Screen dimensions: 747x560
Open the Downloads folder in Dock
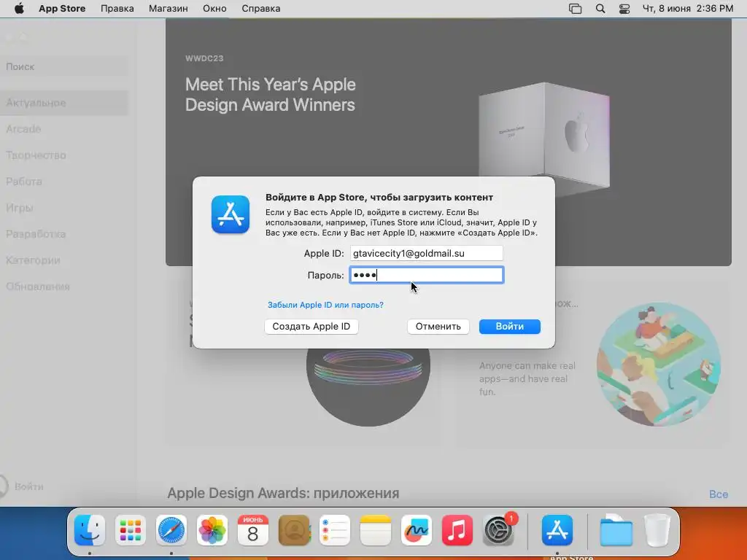coord(616,530)
